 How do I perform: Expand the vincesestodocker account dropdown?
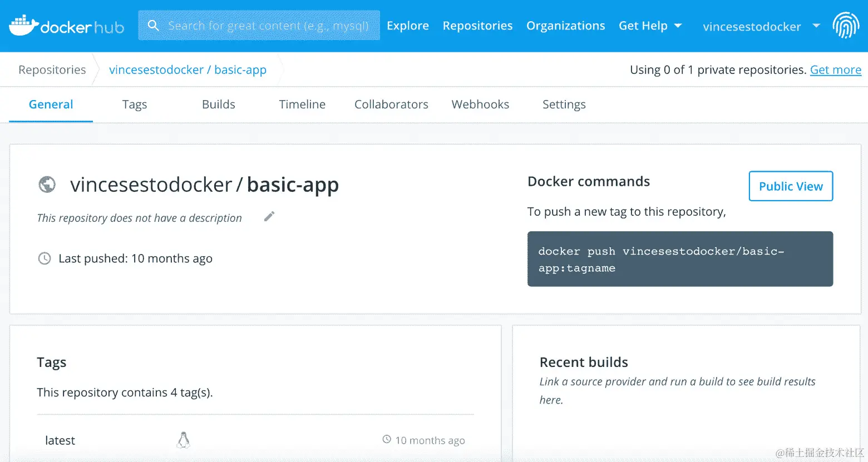pyautogui.click(x=816, y=26)
